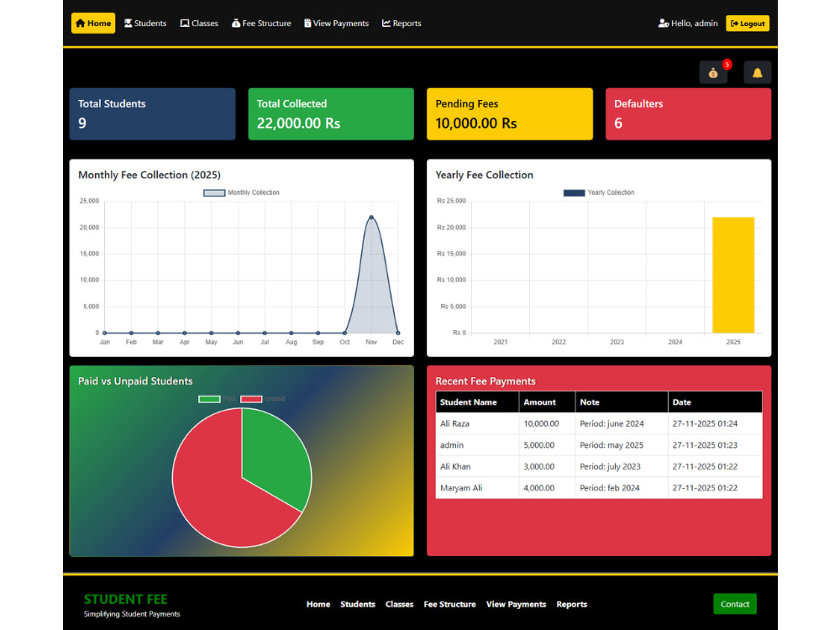Click the Pending Fees card
This screenshot has height=630, width=840.
point(510,114)
